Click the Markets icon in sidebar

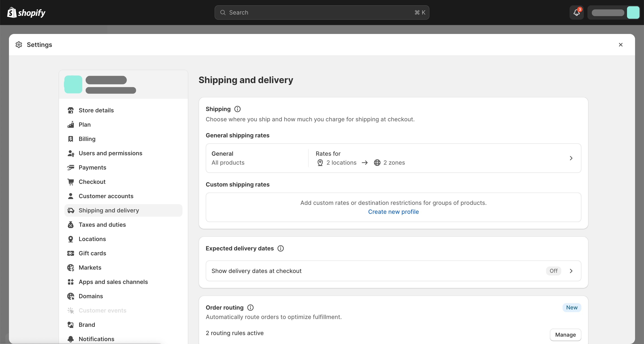point(71,267)
